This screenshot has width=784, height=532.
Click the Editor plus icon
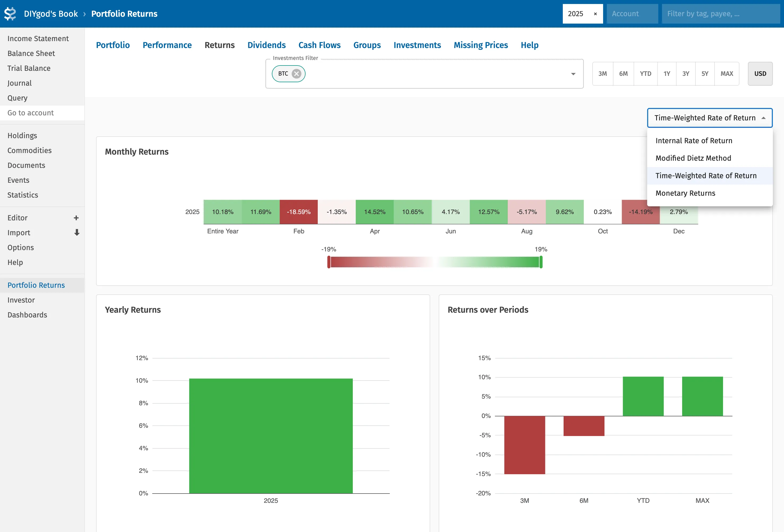(x=76, y=218)
